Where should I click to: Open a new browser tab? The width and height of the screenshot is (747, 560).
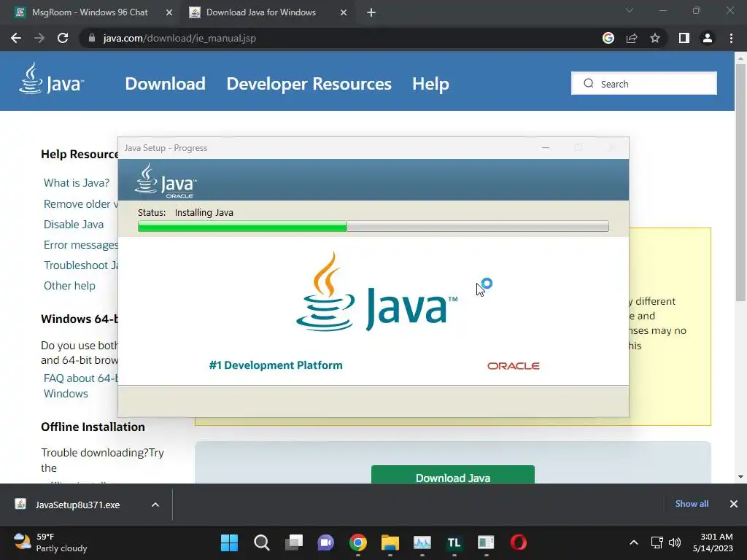pos(371,13)
